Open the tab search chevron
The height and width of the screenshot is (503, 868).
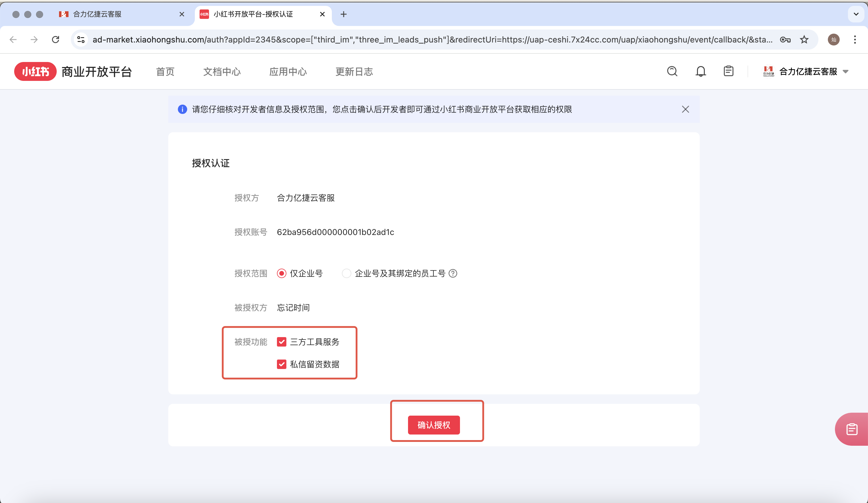[x=856, y=14]
